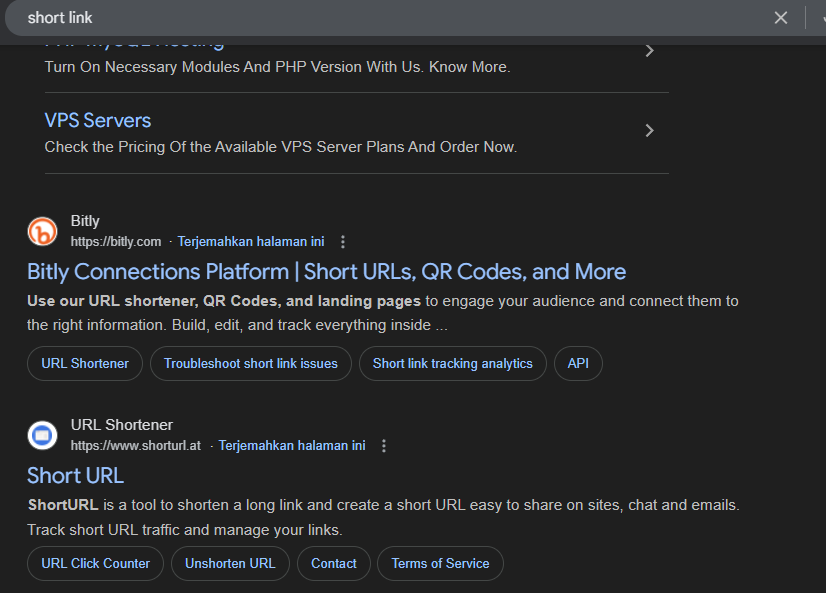826x593 pixels.
Task: Open the three-dot menu beside the bitly.com result
Action: click(343, 242)
